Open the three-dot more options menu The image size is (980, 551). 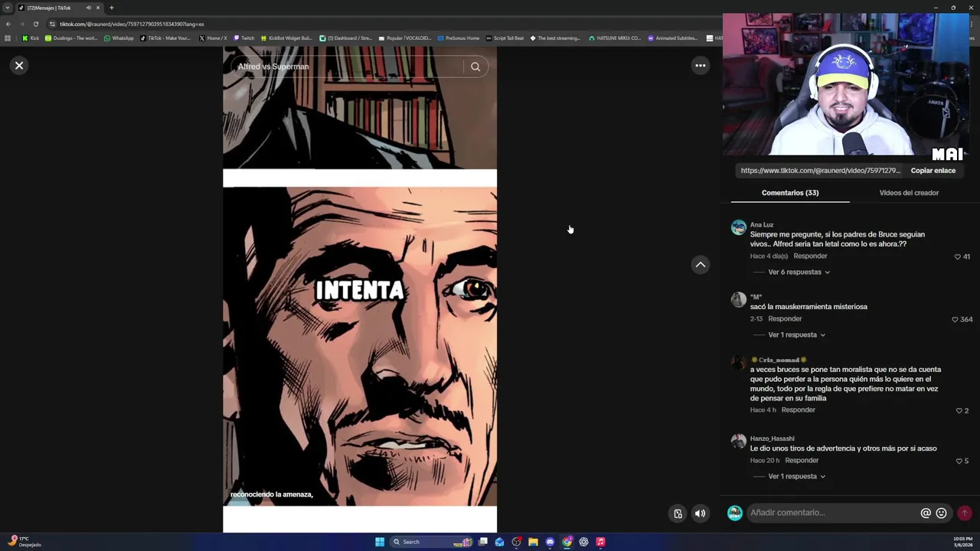(x=700, y=66)
